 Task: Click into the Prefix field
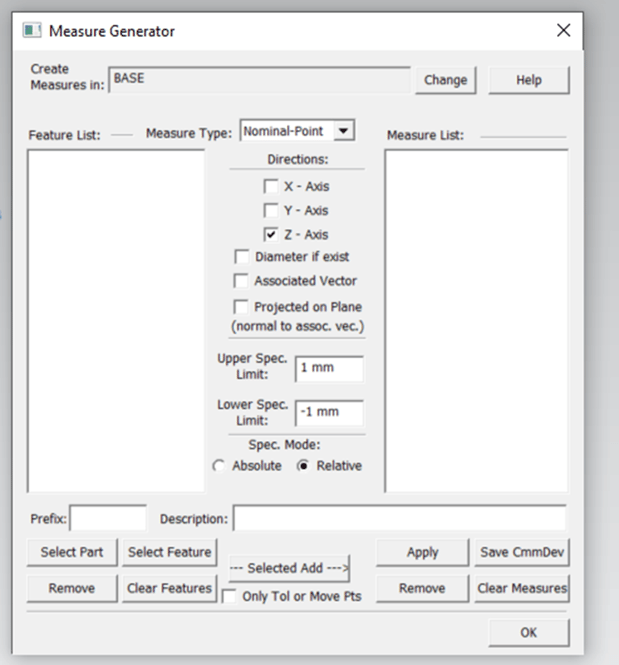click(108, 517)
